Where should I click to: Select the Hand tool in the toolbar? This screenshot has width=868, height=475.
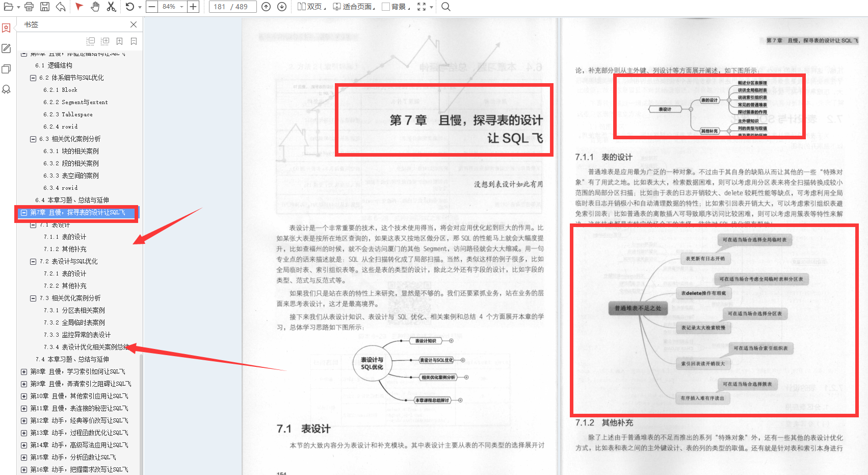coord(94,7)
